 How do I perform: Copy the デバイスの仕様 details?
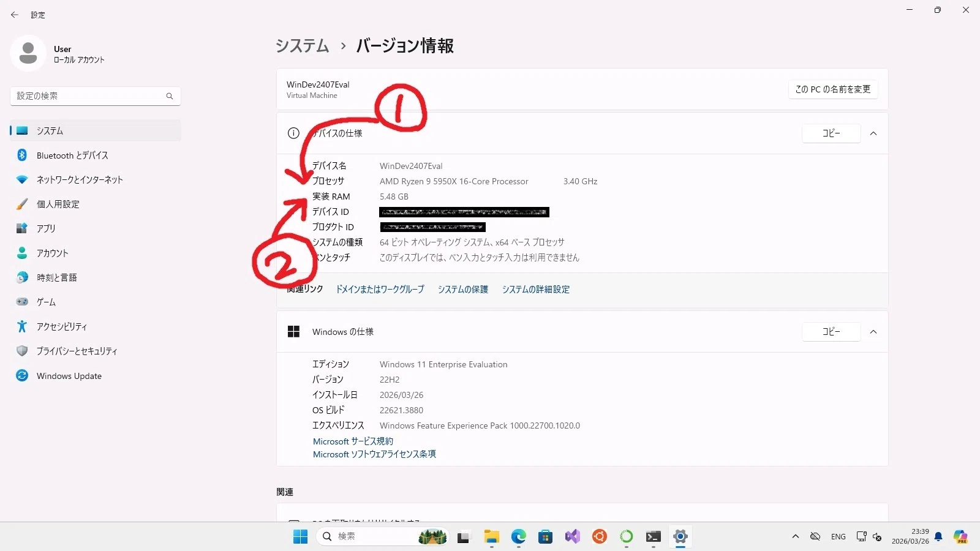pos(831,133)
